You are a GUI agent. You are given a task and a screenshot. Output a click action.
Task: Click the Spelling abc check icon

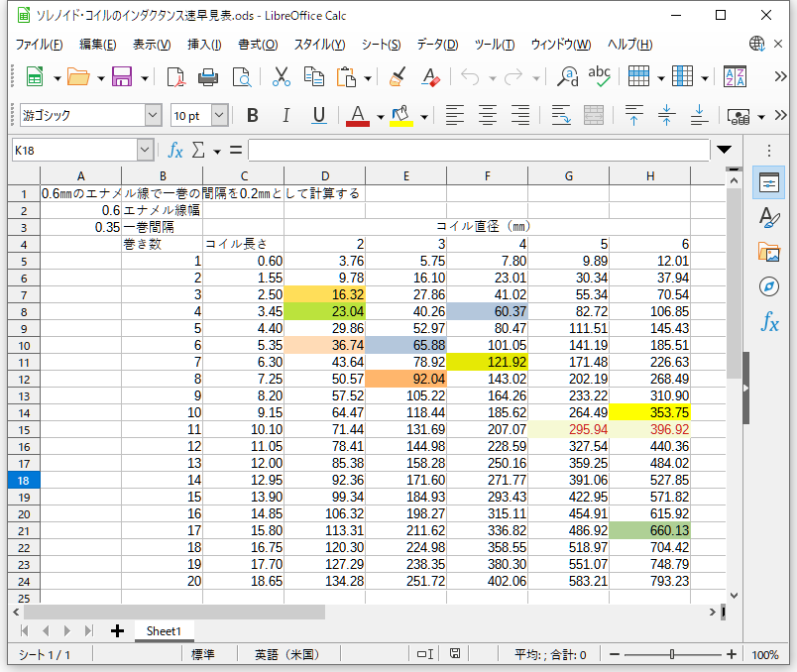tap(599, 77)
